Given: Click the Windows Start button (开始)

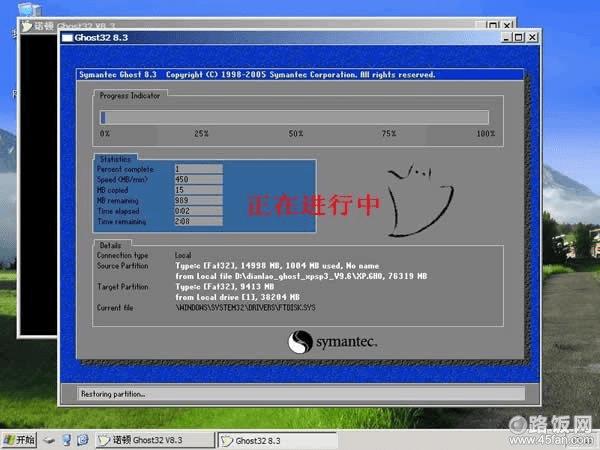Looking at the screenshot, I should pos(20,440).
